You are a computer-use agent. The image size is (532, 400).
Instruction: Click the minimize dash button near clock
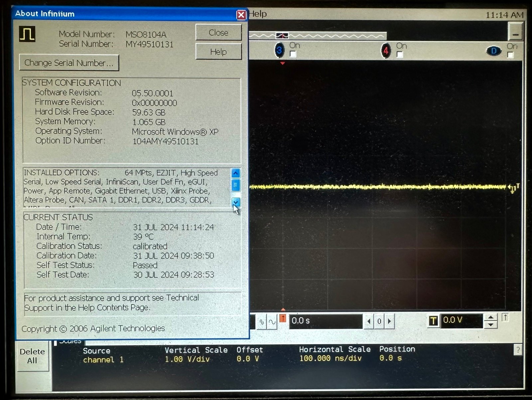coord(515,32)
